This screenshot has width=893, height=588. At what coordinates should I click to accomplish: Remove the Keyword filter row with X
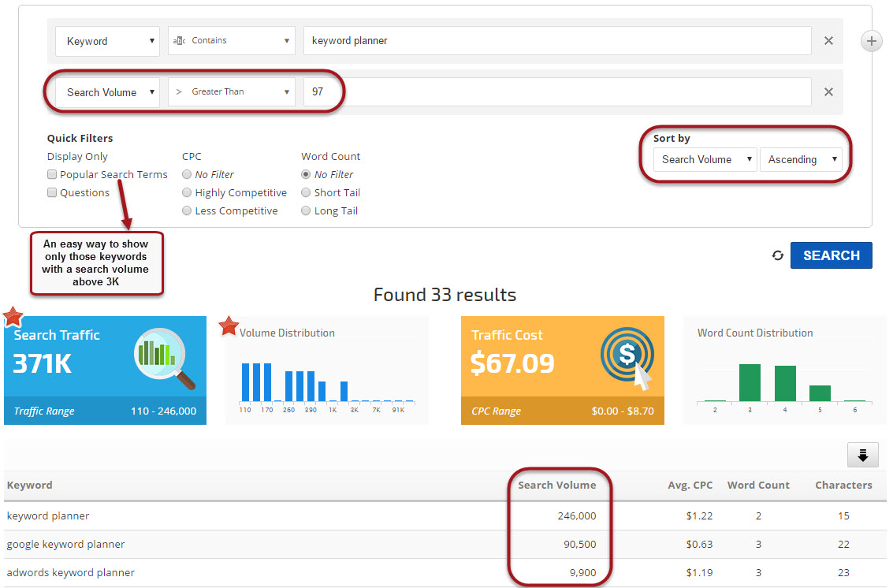(828, 41)
